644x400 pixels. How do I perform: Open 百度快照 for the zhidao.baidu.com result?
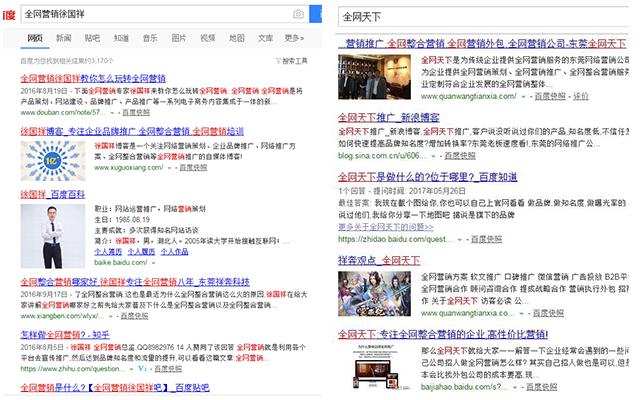pos(486,239)
